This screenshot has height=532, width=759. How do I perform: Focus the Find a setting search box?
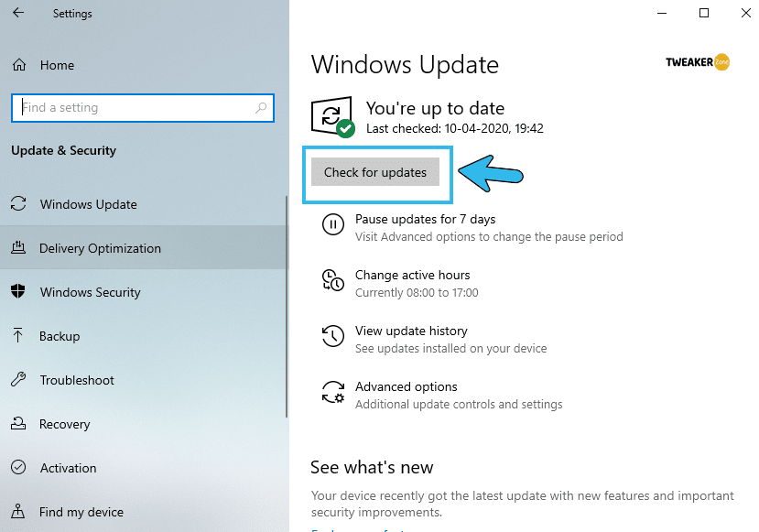(143, 107)
